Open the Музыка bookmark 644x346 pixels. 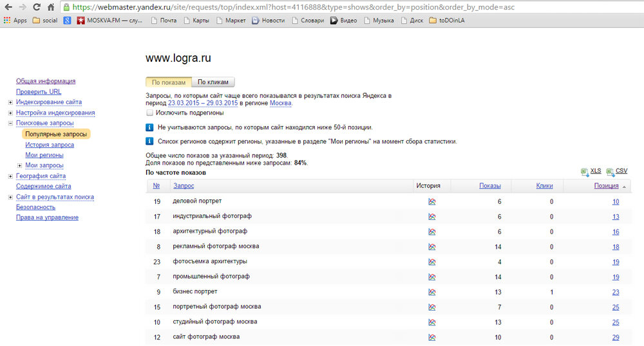[x=379, y=20]
